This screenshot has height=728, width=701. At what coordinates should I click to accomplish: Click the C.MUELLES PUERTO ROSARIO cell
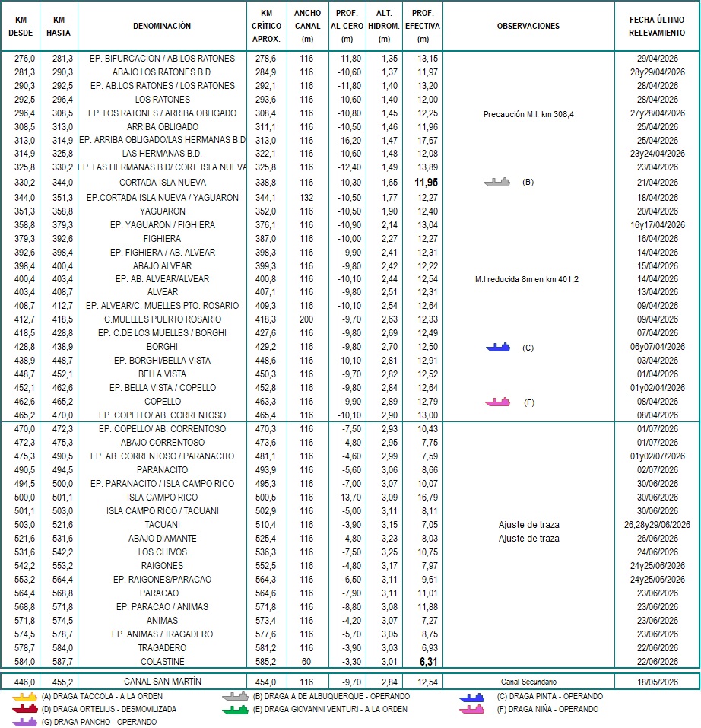tap(163, 319)
